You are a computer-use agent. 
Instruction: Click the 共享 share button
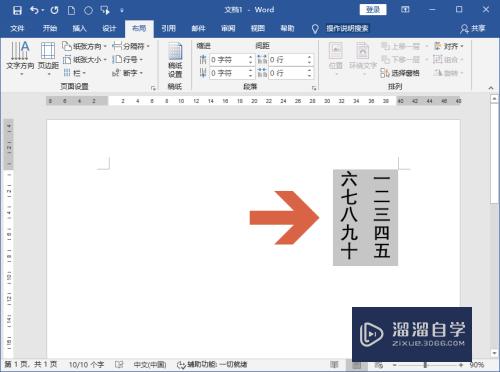click(x=473, y=29)
